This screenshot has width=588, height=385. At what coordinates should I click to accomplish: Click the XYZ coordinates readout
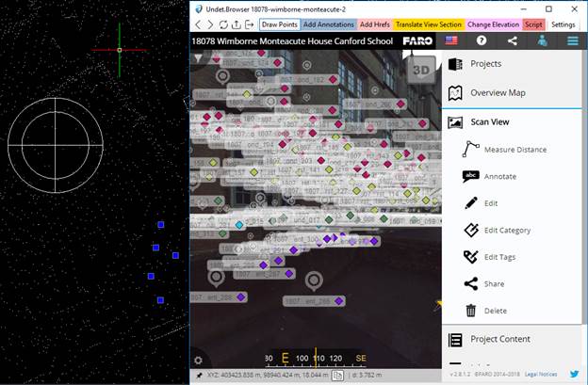[x=268, y=375]
